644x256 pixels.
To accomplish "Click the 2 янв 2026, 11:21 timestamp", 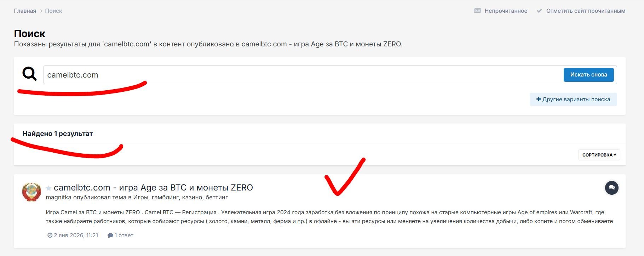I will [x=76, y=235].
